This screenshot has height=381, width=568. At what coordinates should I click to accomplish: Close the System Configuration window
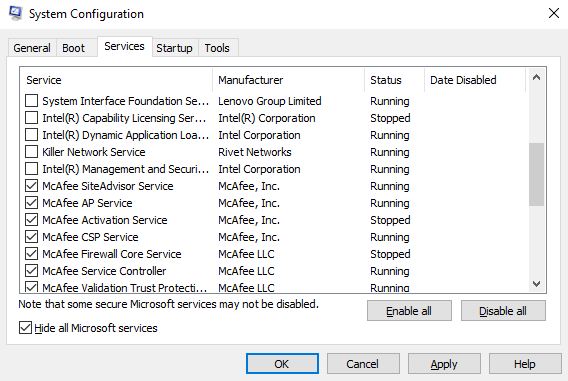[x=554, y=13]
